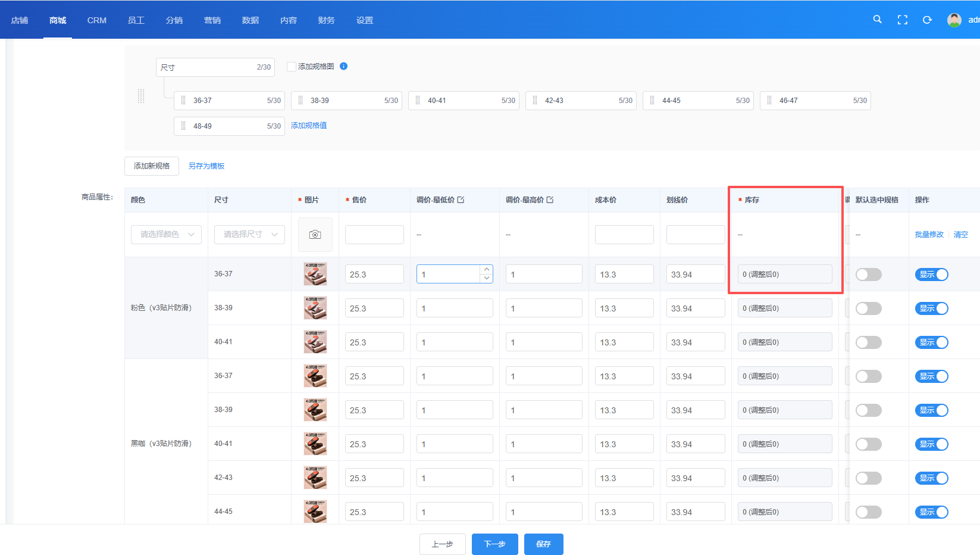Open the CRM menu tab
This screenshot has width=980, height=555.
click(96, 20)
